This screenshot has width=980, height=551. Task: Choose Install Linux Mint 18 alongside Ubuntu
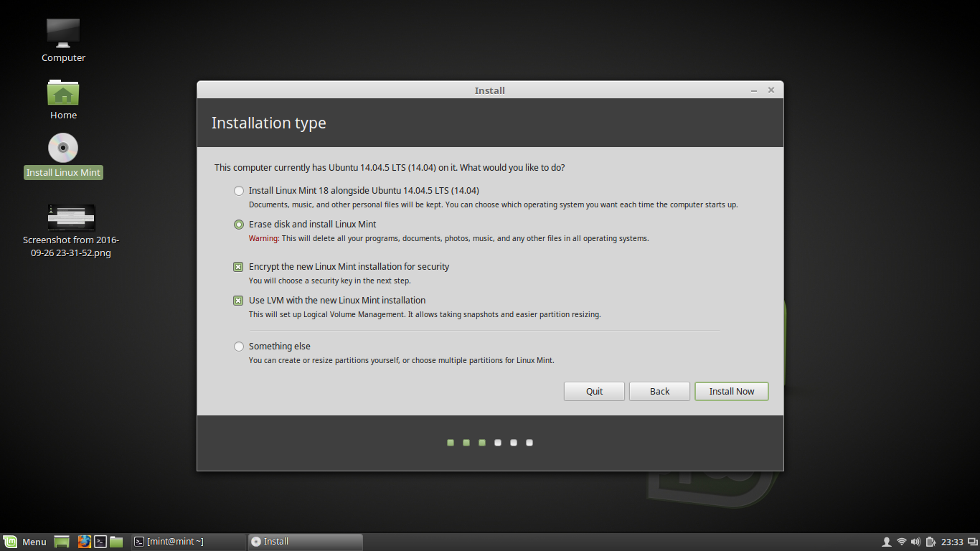click(239, 191)
